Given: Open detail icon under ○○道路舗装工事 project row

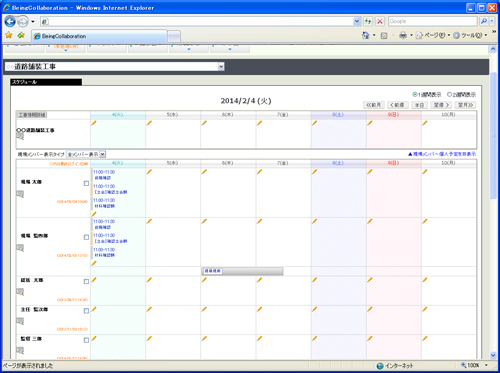Looking at the screenshot, I should pyautogui.click(x=20, y=136).
